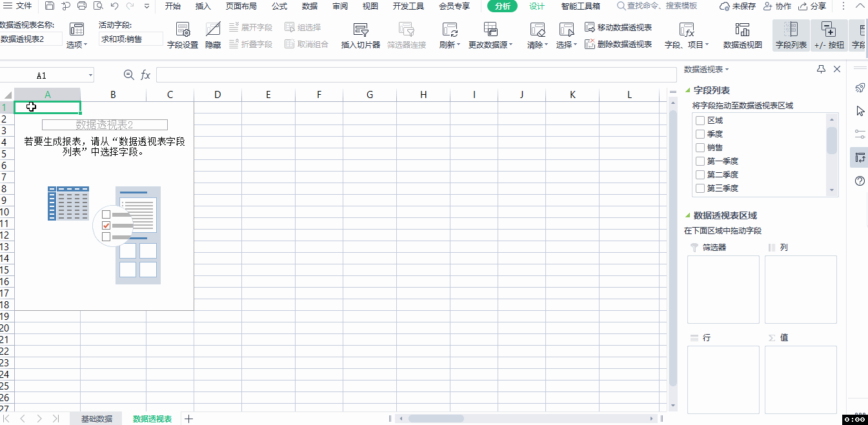Click the zoom magnifier icon near formula bar
The image size is (868, 425).
128,75
